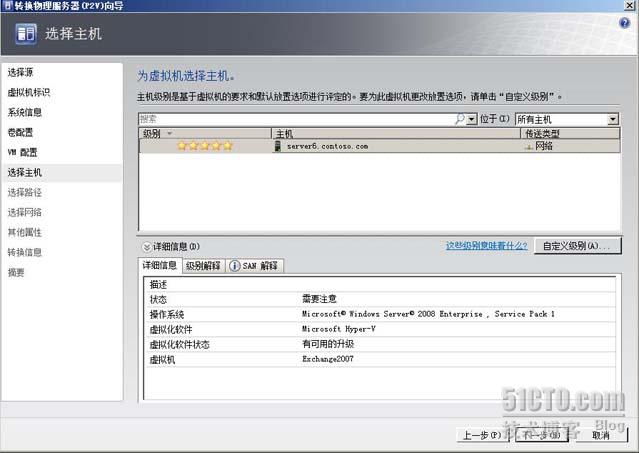639x453 pixels.
Task: Click the Windows Server 2008 Enterprise value
Action: point(428,314)
